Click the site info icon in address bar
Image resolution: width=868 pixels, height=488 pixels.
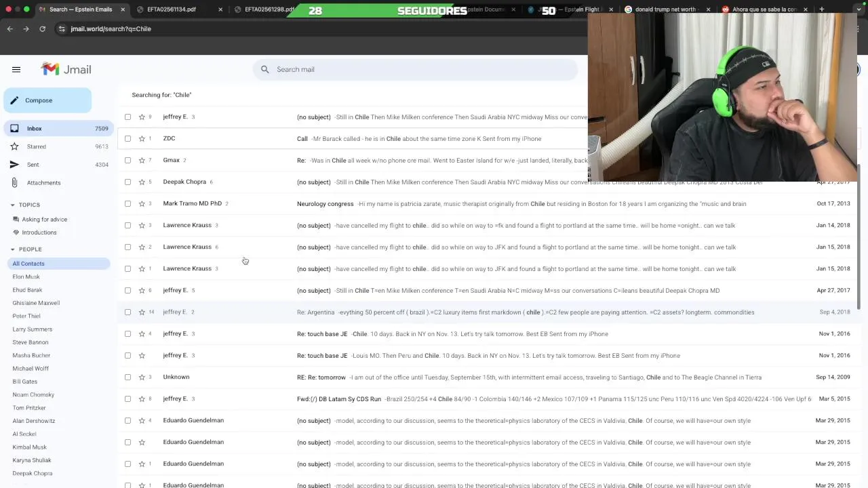click(62, 28)
